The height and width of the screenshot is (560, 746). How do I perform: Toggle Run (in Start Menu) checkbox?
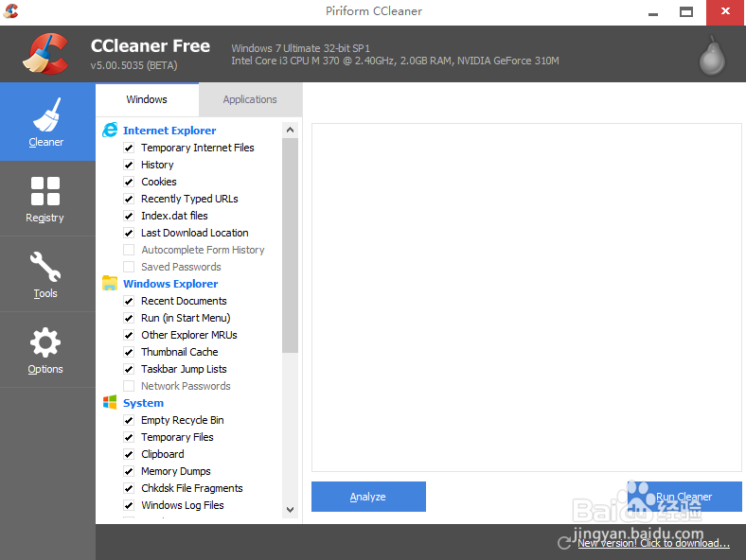pos(129,318)
